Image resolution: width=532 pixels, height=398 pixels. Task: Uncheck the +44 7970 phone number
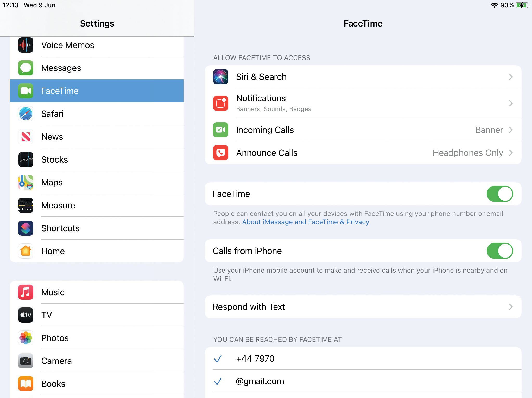pyautogui.click(x=255, y=358)
